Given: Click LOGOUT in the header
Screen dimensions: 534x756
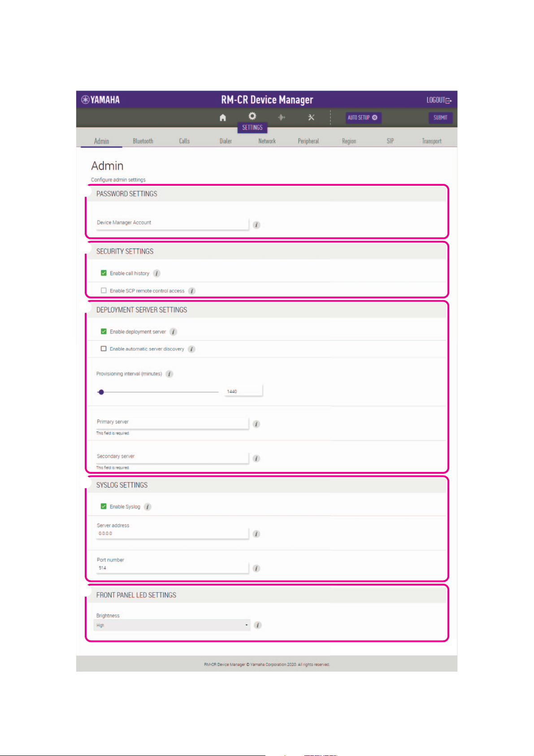Looking at the screenshot, I should pyautogui.click(x=439, y=100).
